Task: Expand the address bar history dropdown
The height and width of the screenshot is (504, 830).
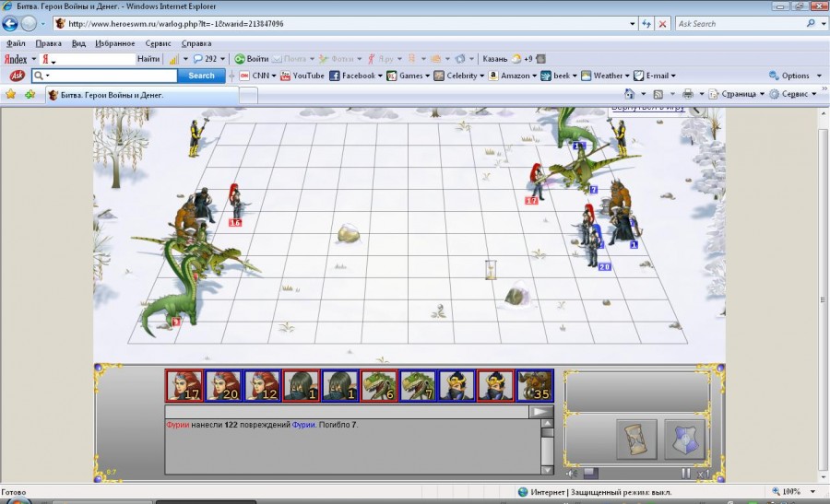Action: tap(632, 24)
